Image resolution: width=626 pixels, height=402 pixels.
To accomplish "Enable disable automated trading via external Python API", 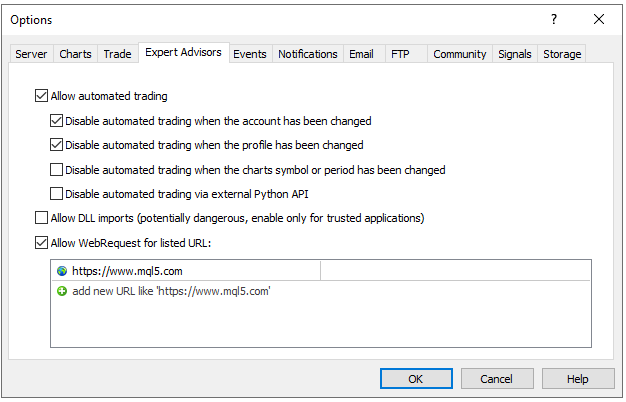I will click(x=57, y=194).
